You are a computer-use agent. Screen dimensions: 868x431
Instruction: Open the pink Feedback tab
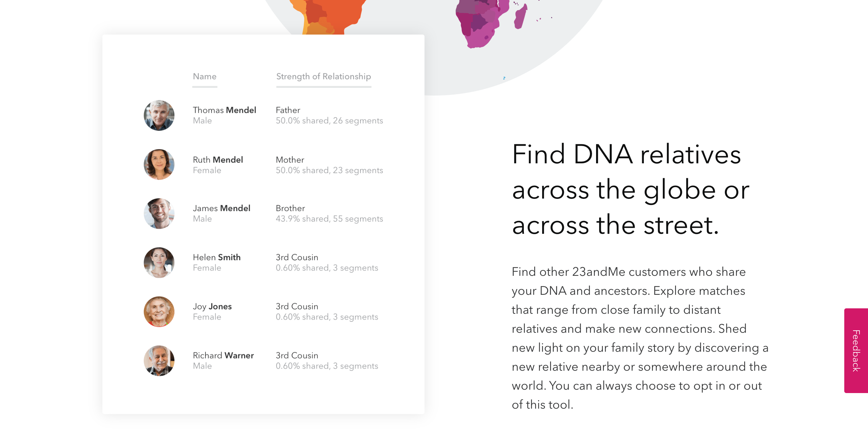856,351
